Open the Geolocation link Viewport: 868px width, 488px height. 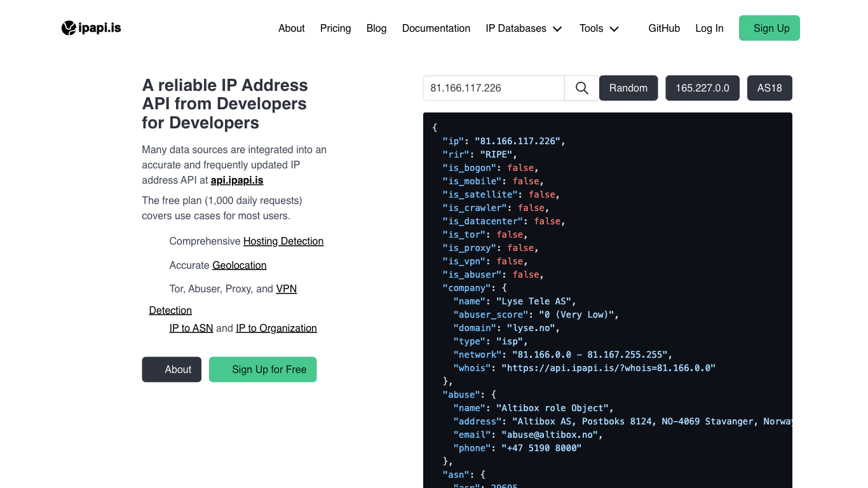pyautogui.click(x=240, y=265)
